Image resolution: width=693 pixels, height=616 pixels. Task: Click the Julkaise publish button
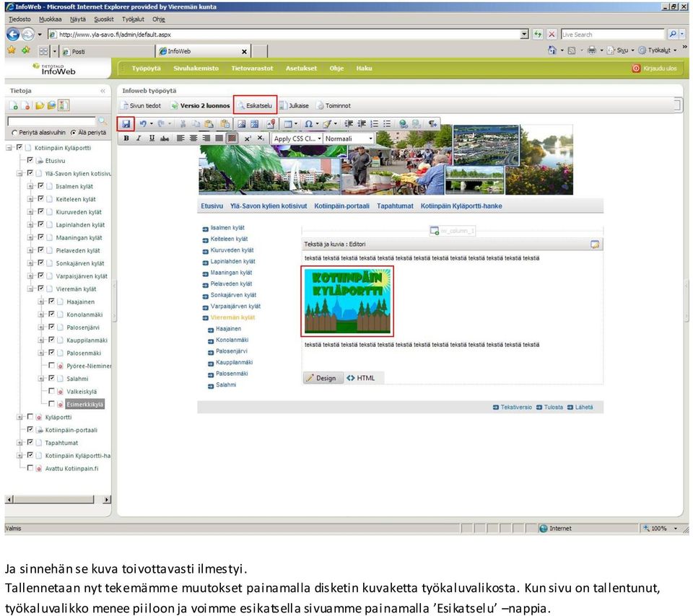click(295, 105)
